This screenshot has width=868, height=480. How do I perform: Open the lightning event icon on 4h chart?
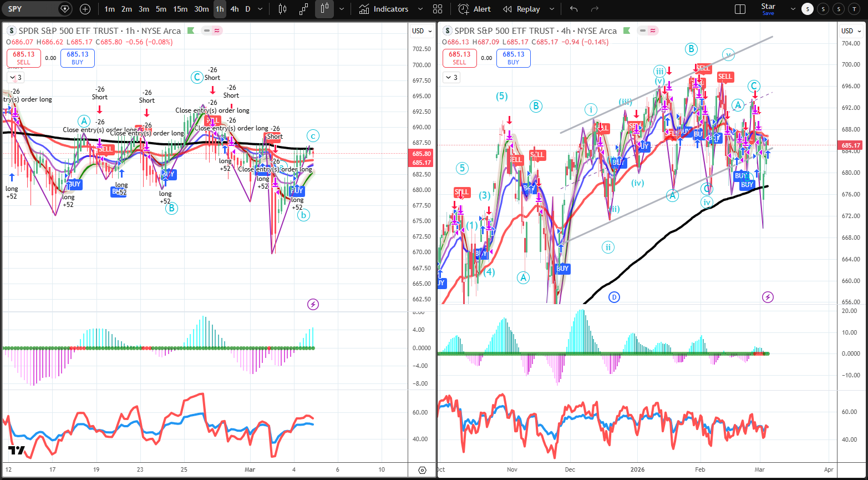768,297
